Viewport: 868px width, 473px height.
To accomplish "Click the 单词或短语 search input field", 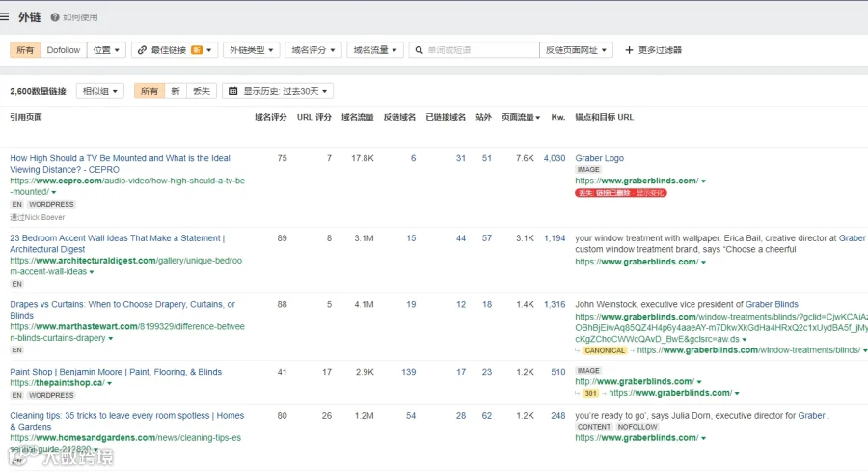I will coord(481,50).
